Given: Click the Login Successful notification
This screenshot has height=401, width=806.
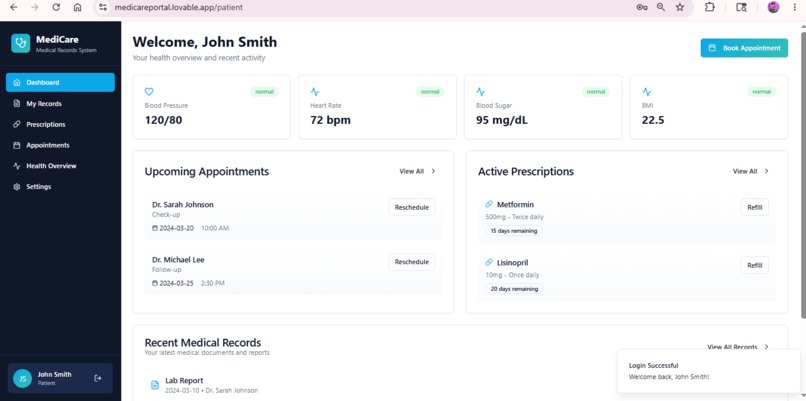Looking at the screenshot, I should coord(709,371).
